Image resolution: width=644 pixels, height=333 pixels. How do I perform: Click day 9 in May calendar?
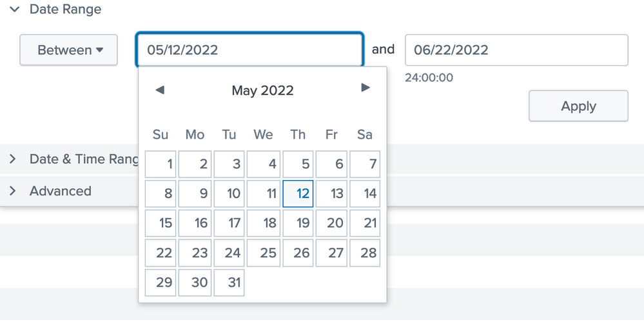pos(195,194)
